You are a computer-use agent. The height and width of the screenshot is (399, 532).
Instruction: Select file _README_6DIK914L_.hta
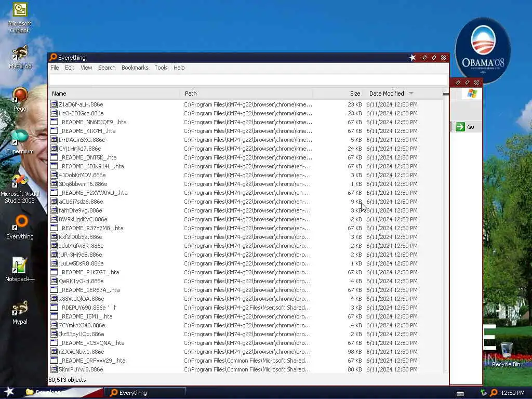click(91, 166)
